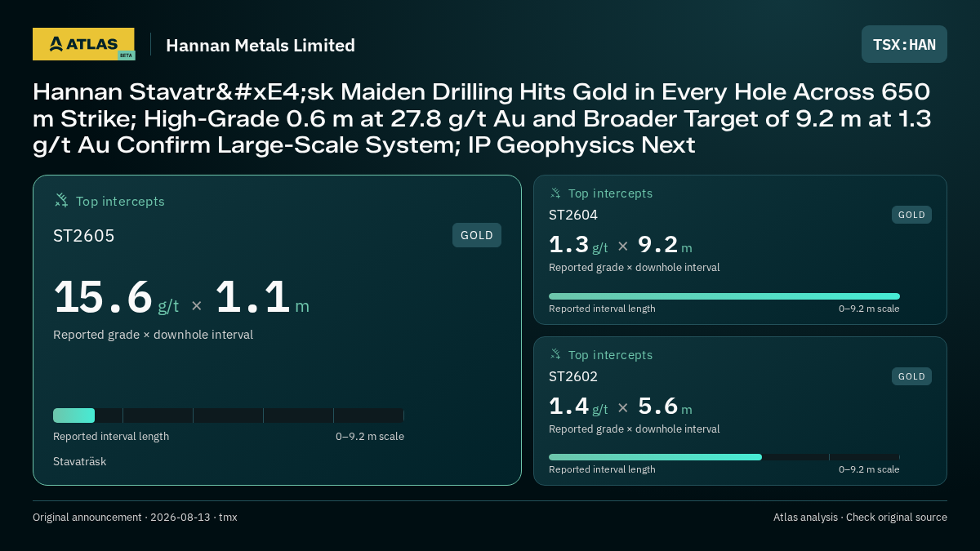
Task: Click Reported grade × downhole interval under ST2604
Action: [x=634, y=268]
